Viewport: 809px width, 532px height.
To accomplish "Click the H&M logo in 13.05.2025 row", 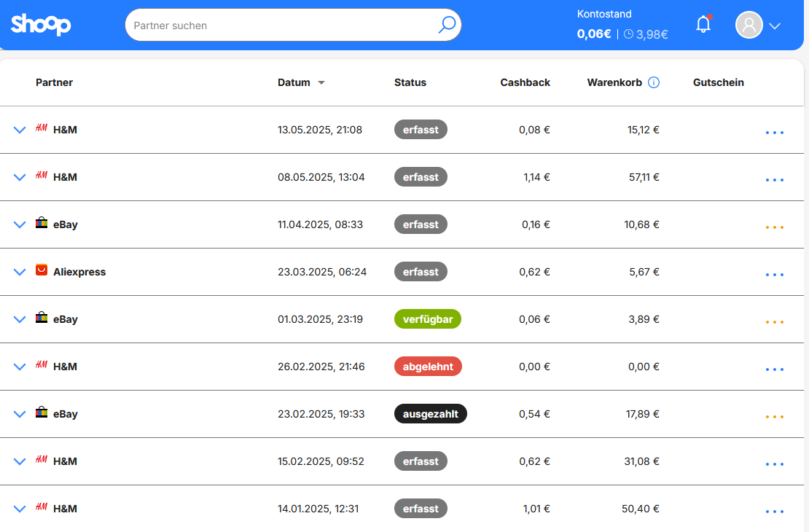I will 42,128.
